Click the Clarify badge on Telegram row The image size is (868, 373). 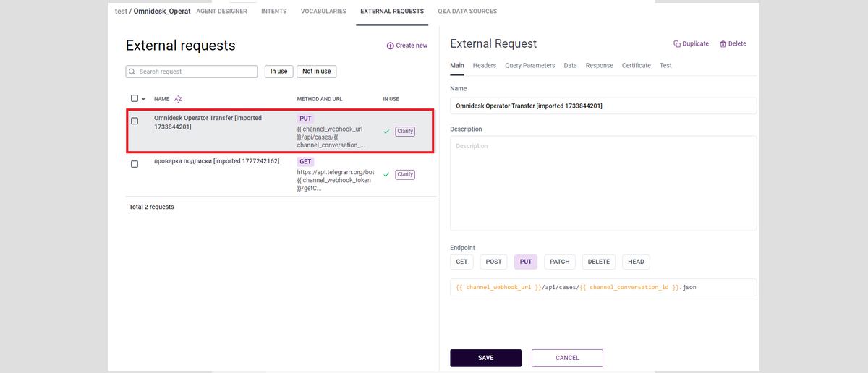tap(405, 174)
